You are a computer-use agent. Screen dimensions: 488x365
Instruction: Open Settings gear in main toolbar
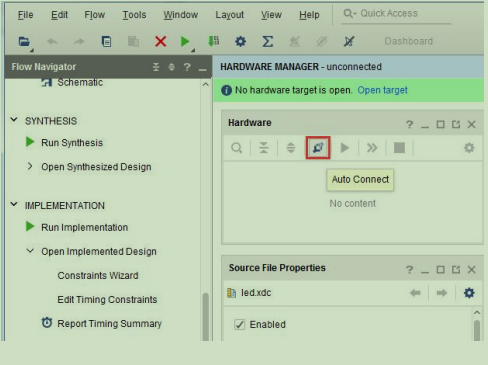pyautogui.click(x=240, y=42)
